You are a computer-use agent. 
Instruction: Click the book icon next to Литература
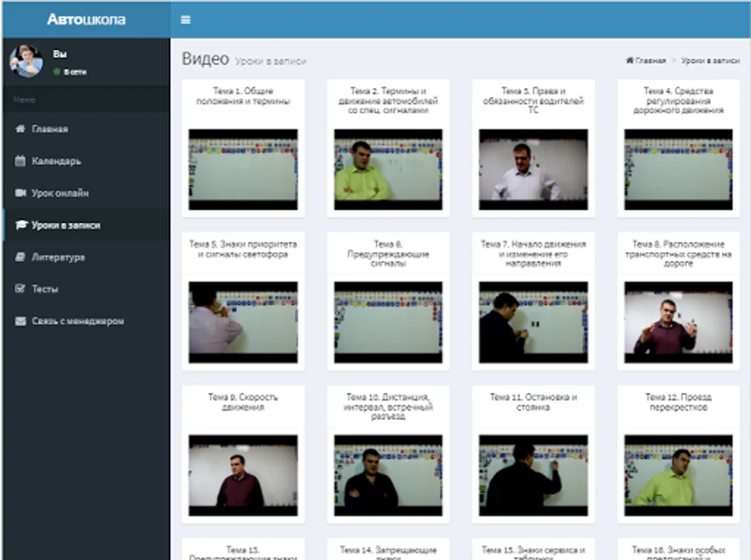pos(20,258)
